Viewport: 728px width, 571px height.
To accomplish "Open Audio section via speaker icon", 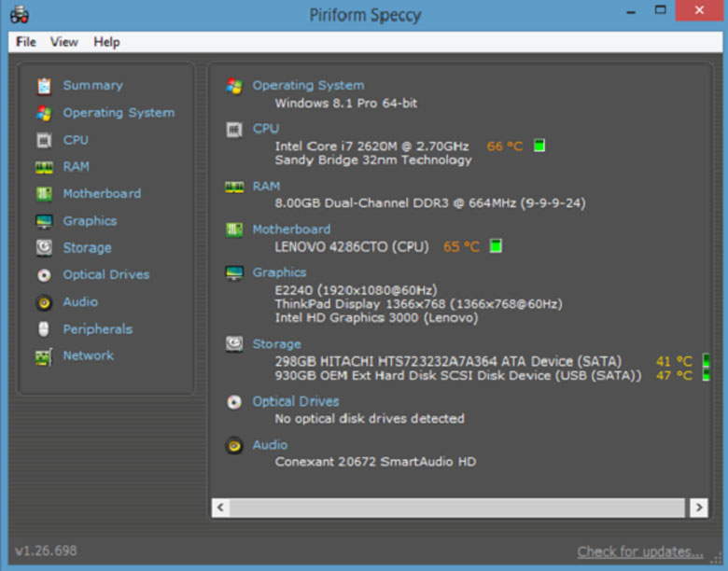I will point(44,302).
